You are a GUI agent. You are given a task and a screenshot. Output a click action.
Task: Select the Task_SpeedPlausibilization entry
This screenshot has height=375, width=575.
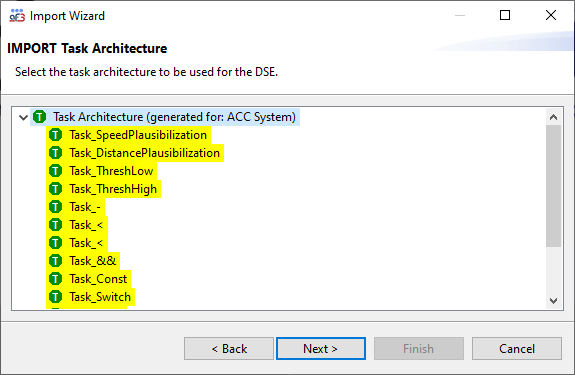pyautogui.click(x=138, y=135)
